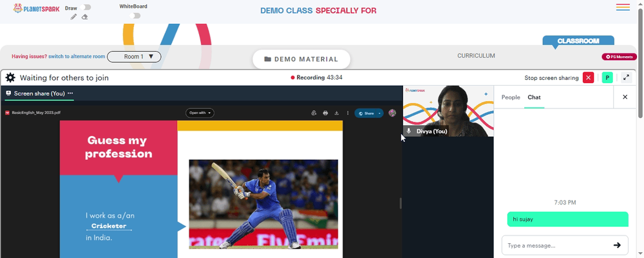This screenshot has width=644, height=258.
Task: Open the Room 1 dropdown
Action: 135,57
